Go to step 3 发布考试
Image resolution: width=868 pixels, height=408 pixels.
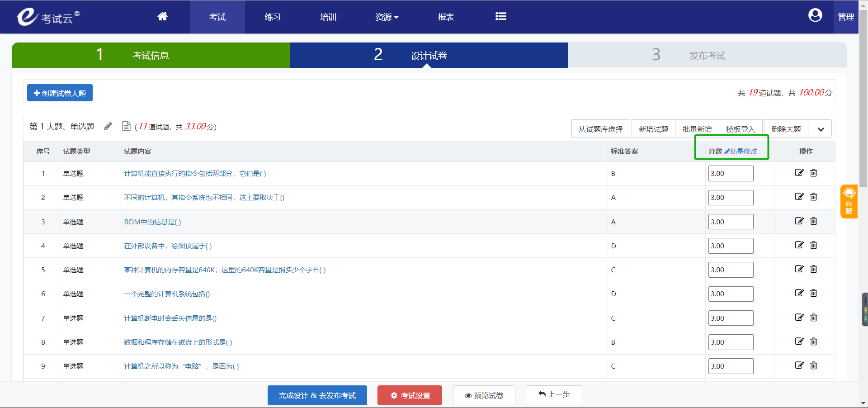[x=707, y=55]
